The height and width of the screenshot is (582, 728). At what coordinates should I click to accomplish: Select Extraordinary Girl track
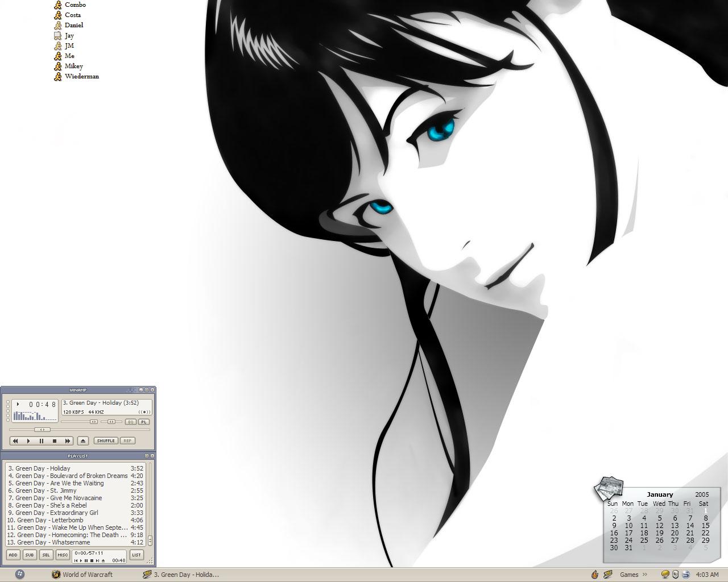pos(76,513)
